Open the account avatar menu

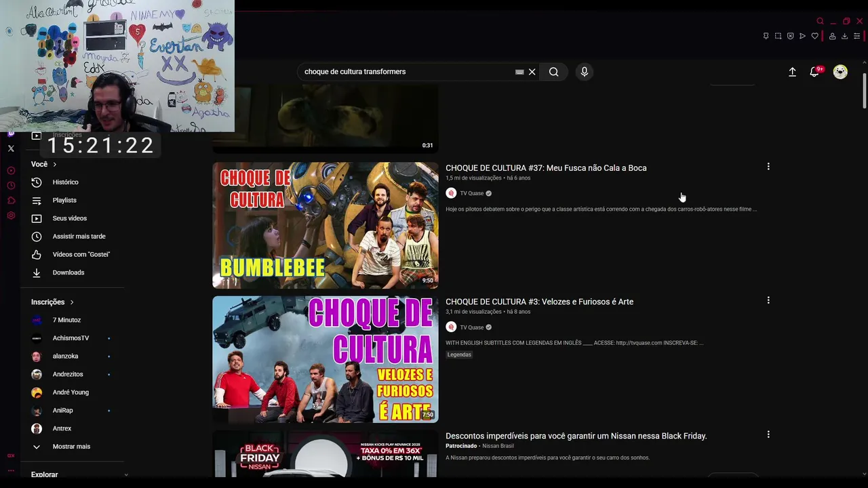(840, 72)
